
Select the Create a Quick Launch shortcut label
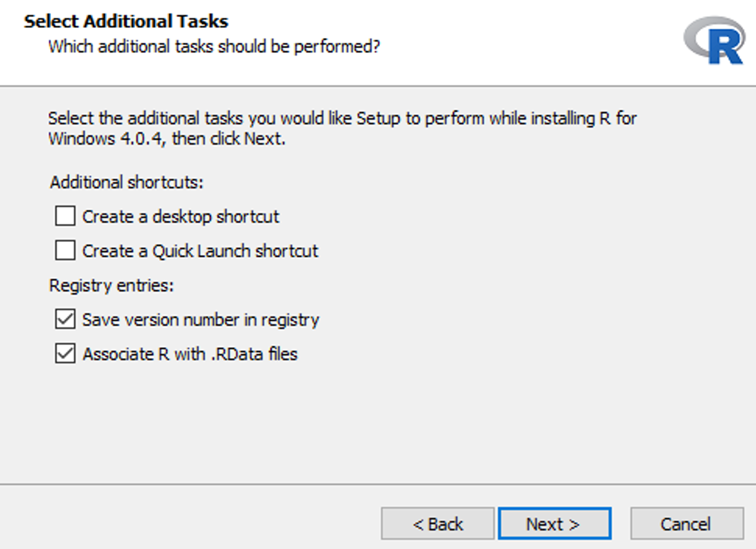(x=201, y=251)
